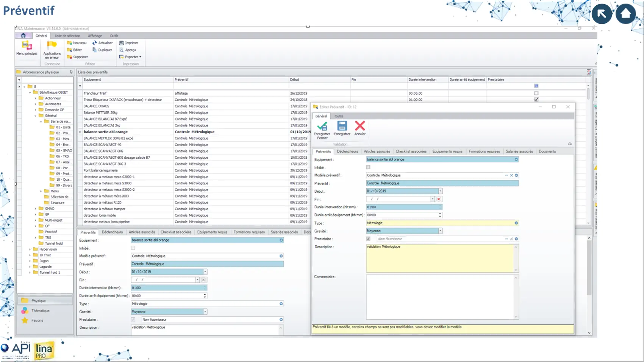Expand the Hypervision tree node
The width and height of the screenshot is (644, 362).
(30, 250)
